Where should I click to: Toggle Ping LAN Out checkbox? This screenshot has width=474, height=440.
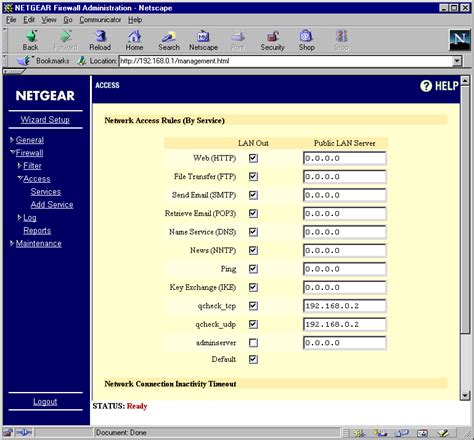click(253, 269)
